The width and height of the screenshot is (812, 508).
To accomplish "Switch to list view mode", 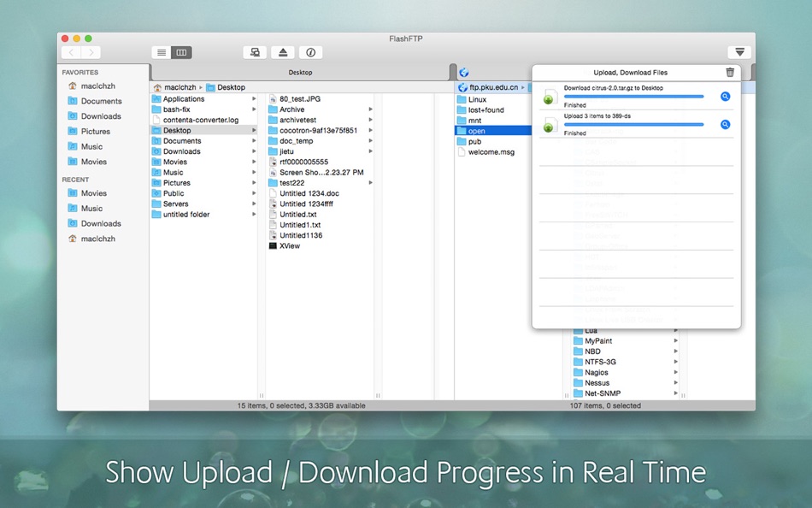I will (x=162, y=52).
